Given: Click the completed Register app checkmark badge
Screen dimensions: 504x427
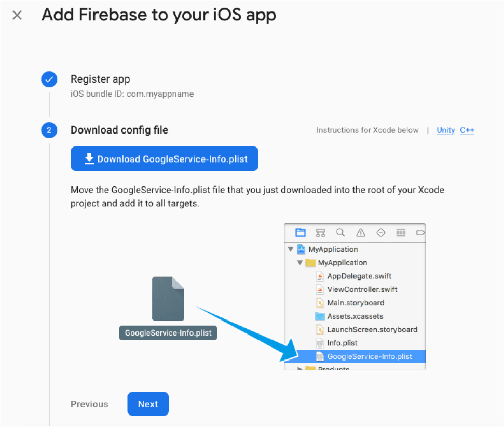Looking at the screenshot, I should click(x=49, y=79).
